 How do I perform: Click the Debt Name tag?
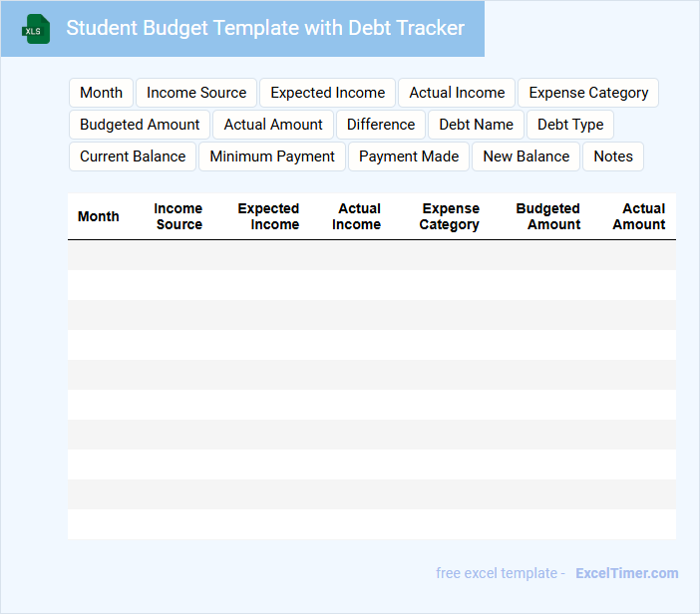[x=476, y=125]
